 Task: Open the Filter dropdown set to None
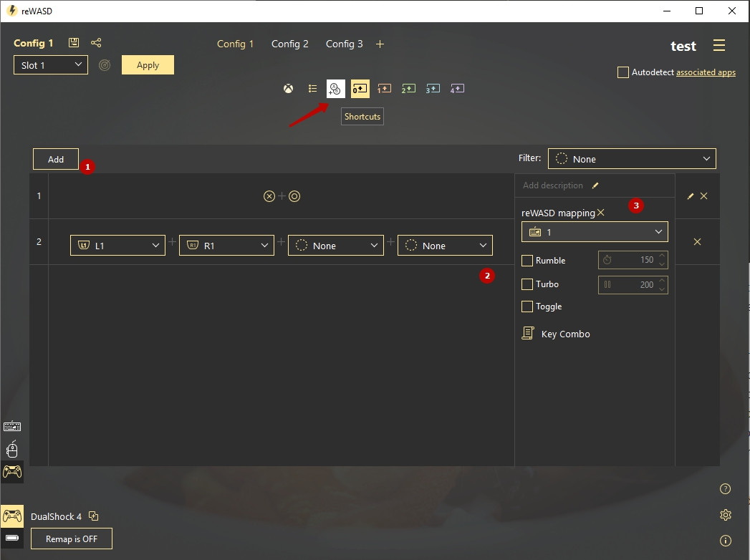click(631, 159)
